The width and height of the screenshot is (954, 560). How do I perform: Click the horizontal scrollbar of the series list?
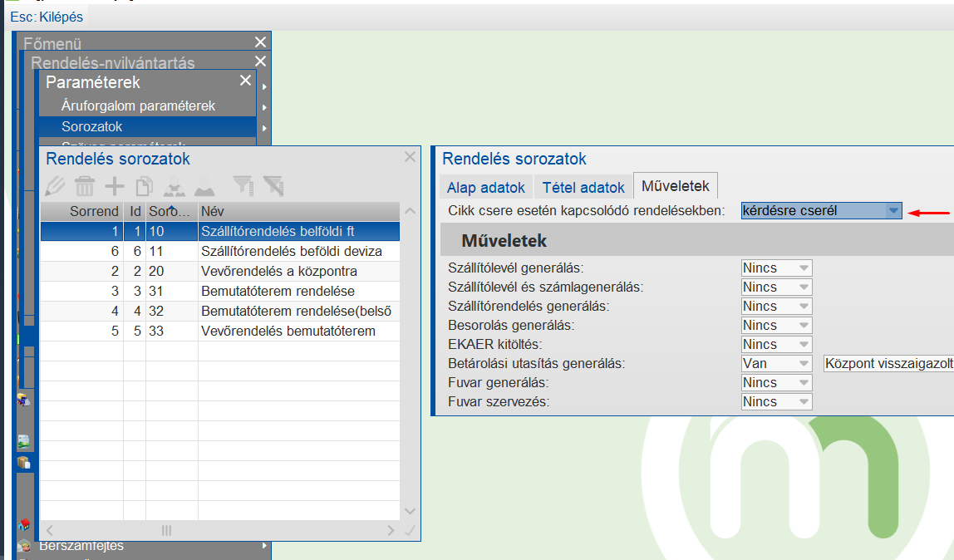coord(166,530)
